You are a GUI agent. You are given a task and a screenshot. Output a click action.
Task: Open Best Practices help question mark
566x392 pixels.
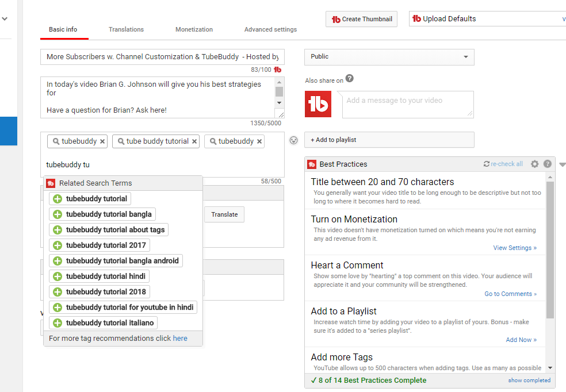[548, 164]
